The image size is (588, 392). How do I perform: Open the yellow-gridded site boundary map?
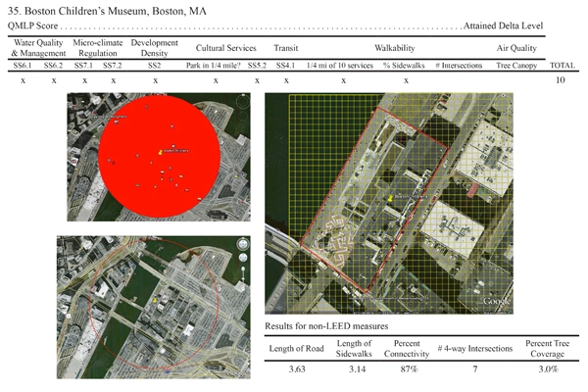click(389, 204)
